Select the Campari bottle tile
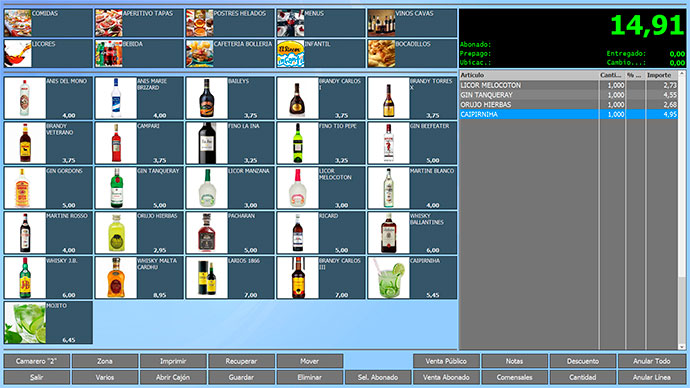 [x=139, y=143]
